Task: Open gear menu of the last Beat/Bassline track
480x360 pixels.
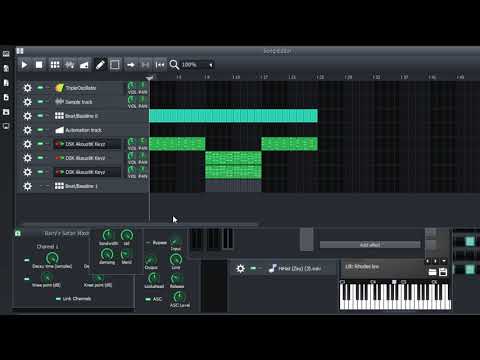Action: click(27, 186)
